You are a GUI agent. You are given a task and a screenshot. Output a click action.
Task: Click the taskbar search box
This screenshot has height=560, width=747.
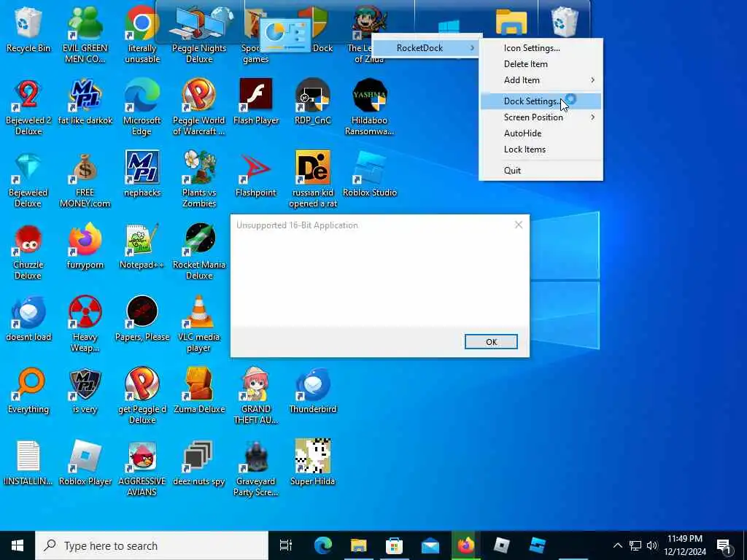[x=152, y=545]
